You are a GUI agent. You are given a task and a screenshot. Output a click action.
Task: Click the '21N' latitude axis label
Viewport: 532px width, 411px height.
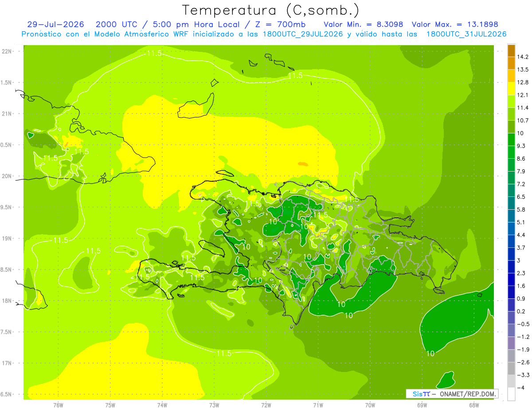tap(7, 114)
